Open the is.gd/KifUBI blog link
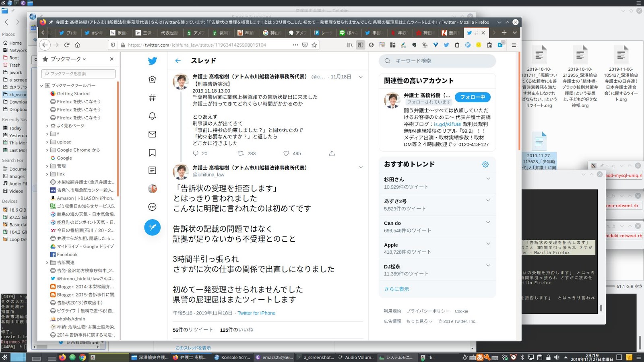 click(448, 124)
